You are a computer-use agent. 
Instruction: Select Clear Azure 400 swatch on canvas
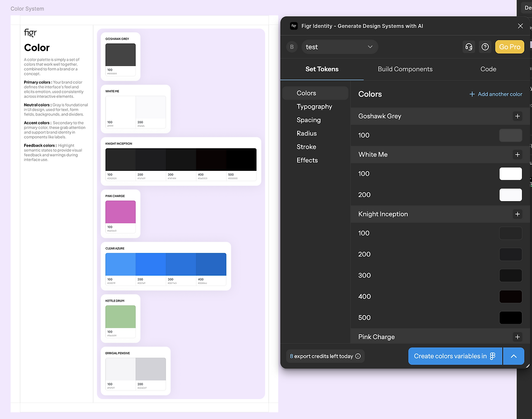[x=211, y=264]
